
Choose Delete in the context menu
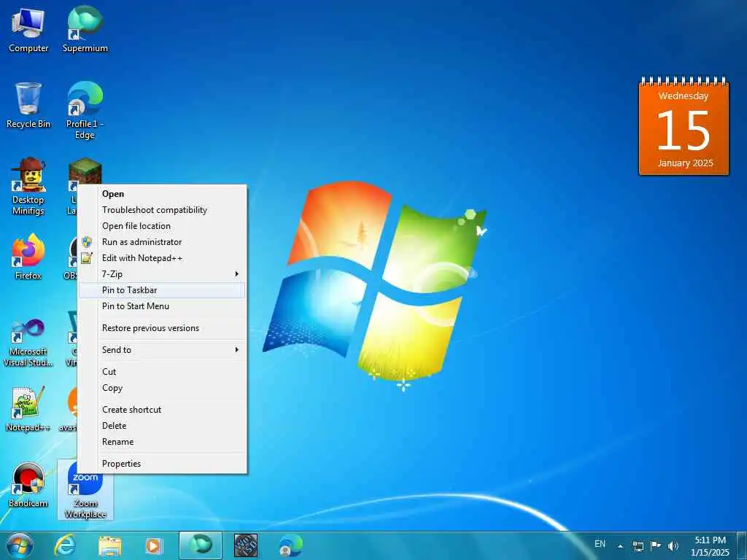point(162,426)
